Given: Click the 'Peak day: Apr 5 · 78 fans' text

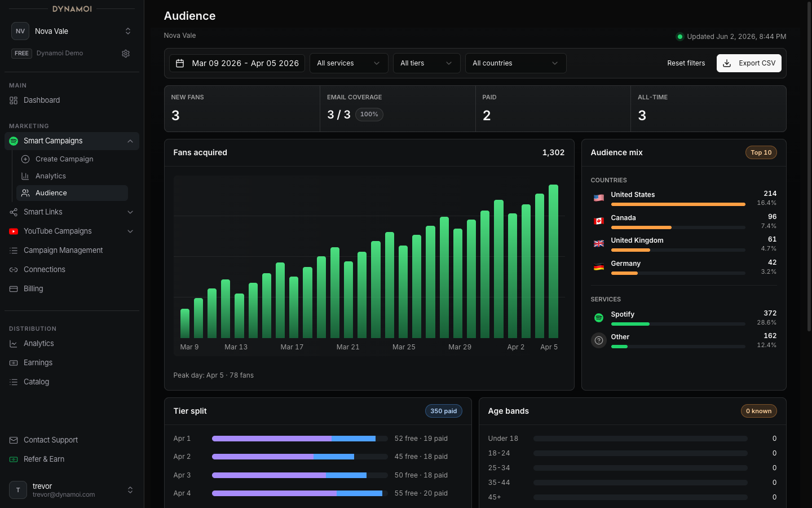Looking at the screenshot, I should 214,375.
